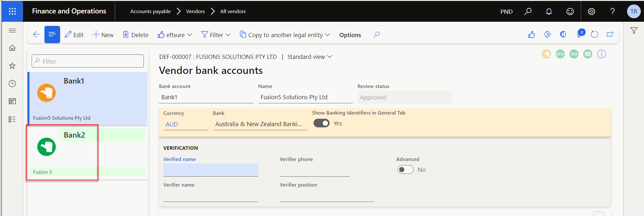Click Vendors breadcrumb
This screenshot has width=644, height=216.
pos(195,12)
